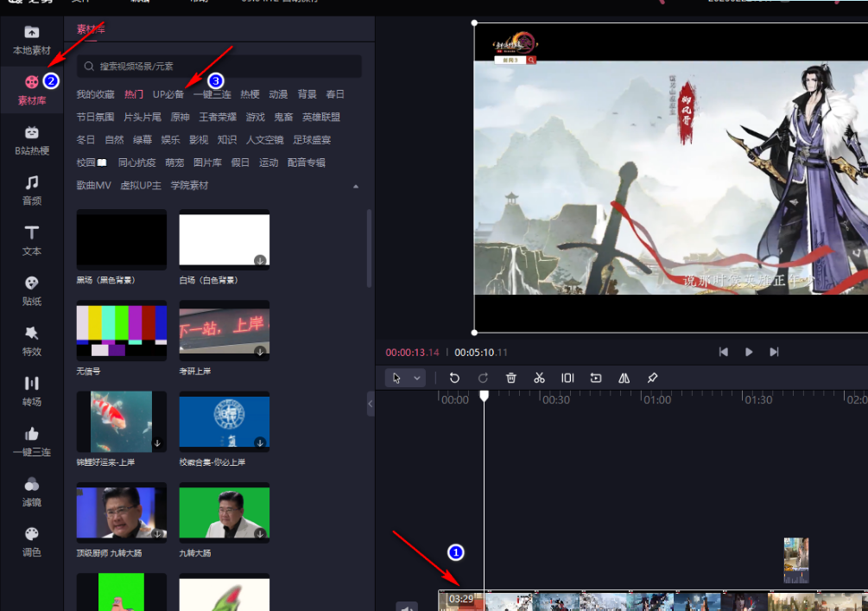Viewport: 868px width, 611px height.
Task: Open the 特效 effects panel
Action: tap(32, 341)
